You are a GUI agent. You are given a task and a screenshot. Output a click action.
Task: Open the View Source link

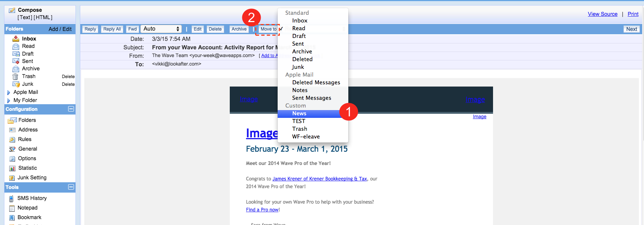(x=602, y=14)
